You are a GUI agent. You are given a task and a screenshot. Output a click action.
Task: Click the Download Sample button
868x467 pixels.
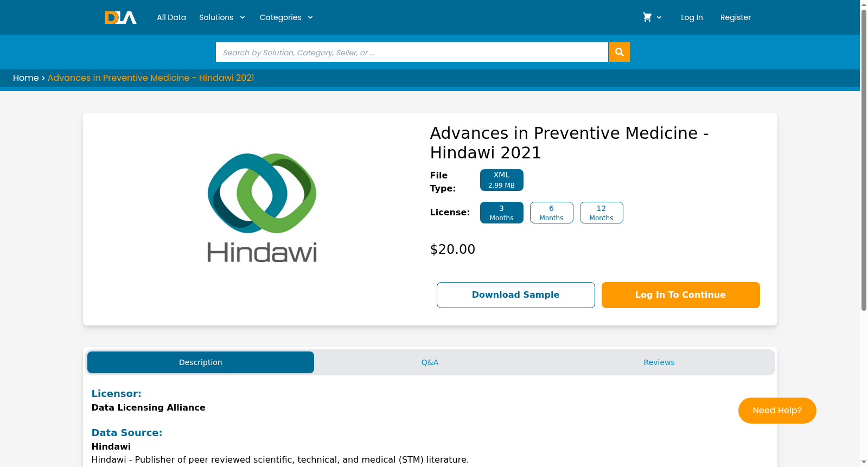515,295
